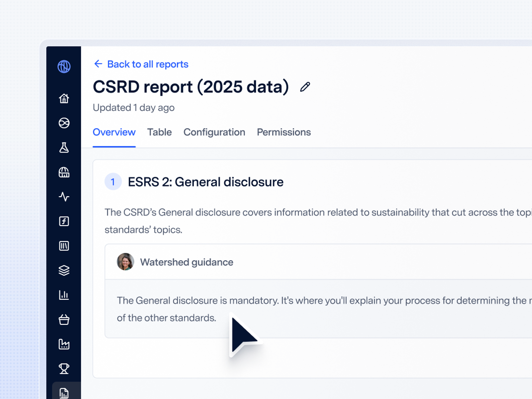Screen dimensions: 532x399
Task: Click the Watershed guidance avatar photo
Action: click(125, 262)
